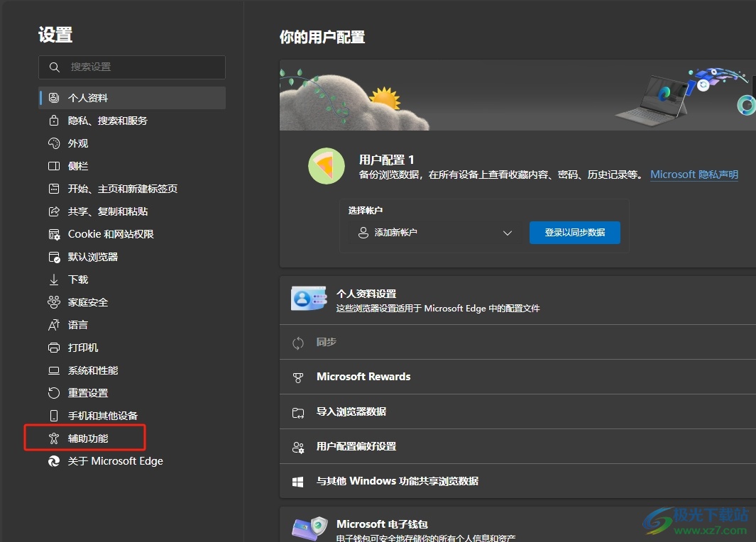
Task: Expand the 添加新帐户 account dropdown
Action: 435,233
